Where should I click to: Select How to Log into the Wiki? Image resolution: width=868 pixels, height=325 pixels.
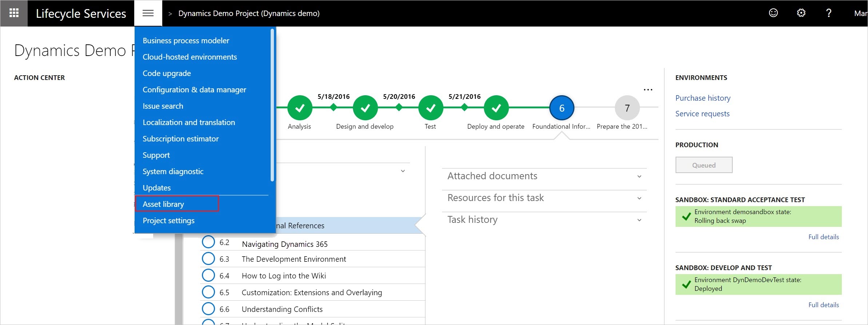click(x=284, y=276)
